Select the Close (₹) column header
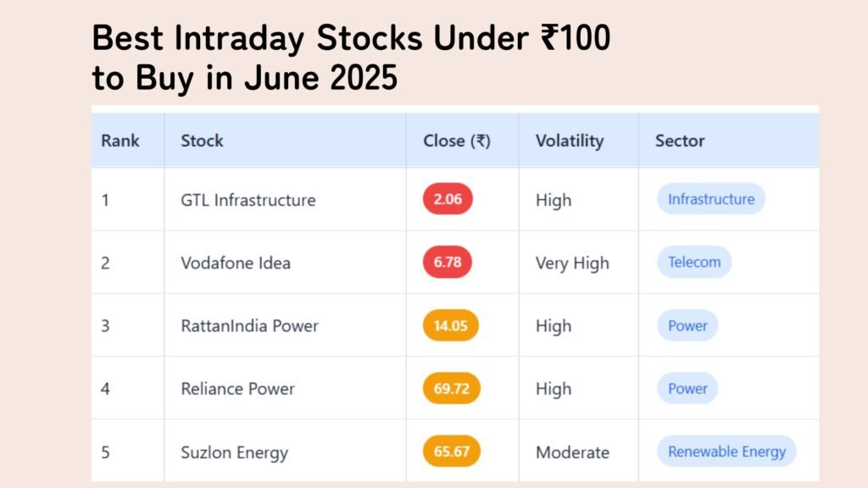 point(457,141)
